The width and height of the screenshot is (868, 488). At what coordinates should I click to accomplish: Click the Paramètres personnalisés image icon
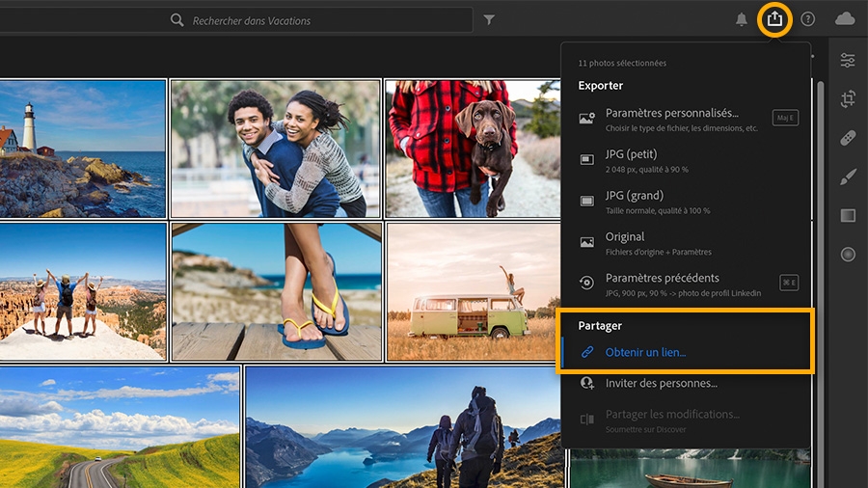(x=586, y=119)
